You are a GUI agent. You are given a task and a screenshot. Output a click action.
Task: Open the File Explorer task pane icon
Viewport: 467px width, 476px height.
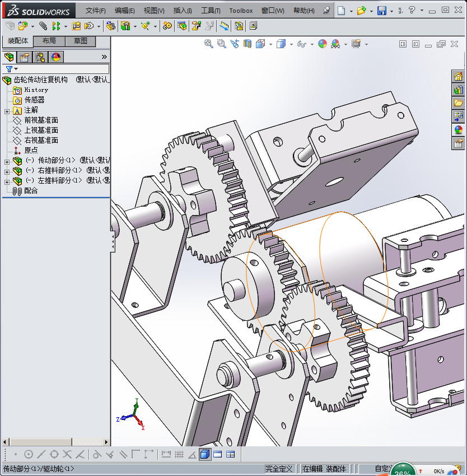pos(458,103)
